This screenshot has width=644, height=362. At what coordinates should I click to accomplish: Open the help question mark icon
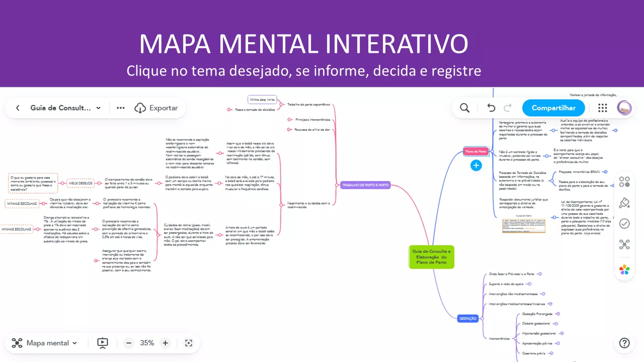point(624,343)
